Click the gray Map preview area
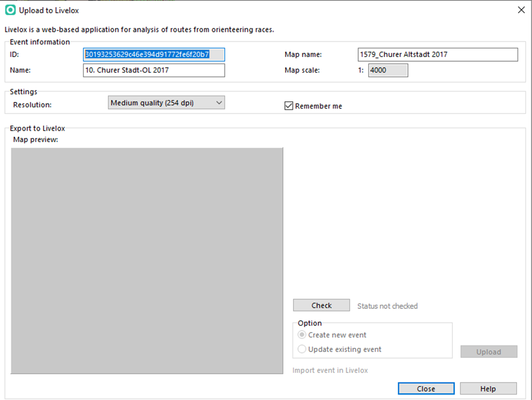Viewport: 532px width, 400px height. tap(147, 261)
